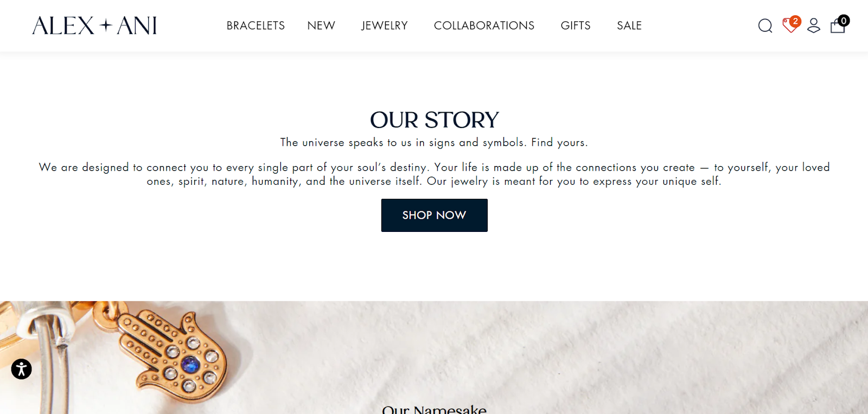Open the shopping bag icon
The image size is (868, 414).
(x=838, y=26)
